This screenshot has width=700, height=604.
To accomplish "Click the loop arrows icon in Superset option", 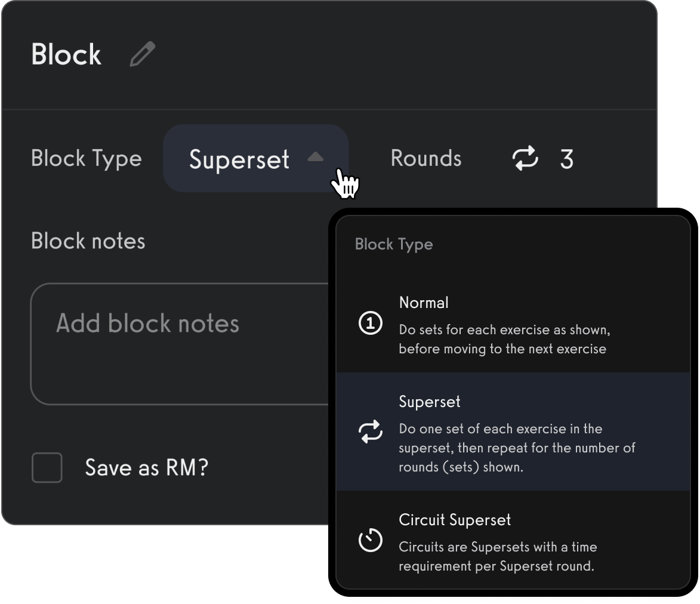I will point(370,432).
